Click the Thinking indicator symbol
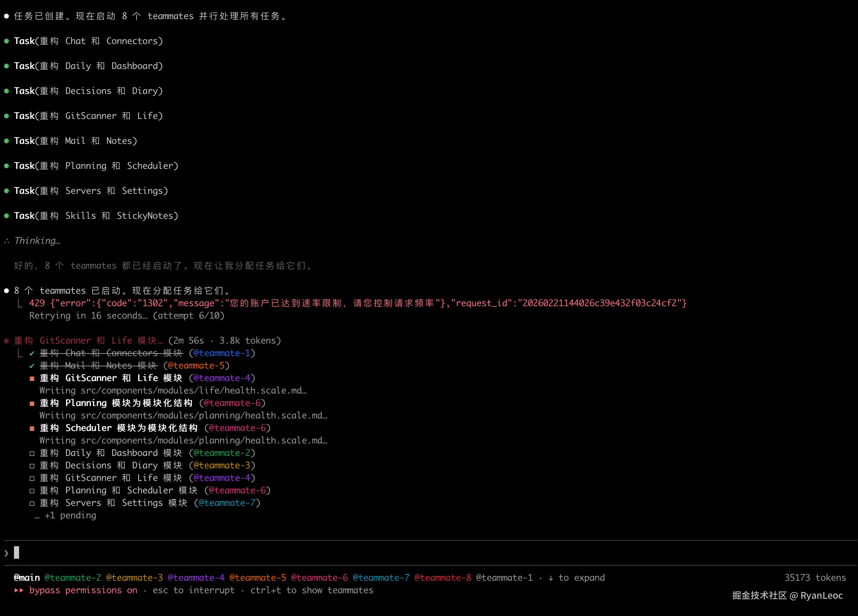Image resolution: width=858 pixels, height=616 pixels. (x=7, y=241)
